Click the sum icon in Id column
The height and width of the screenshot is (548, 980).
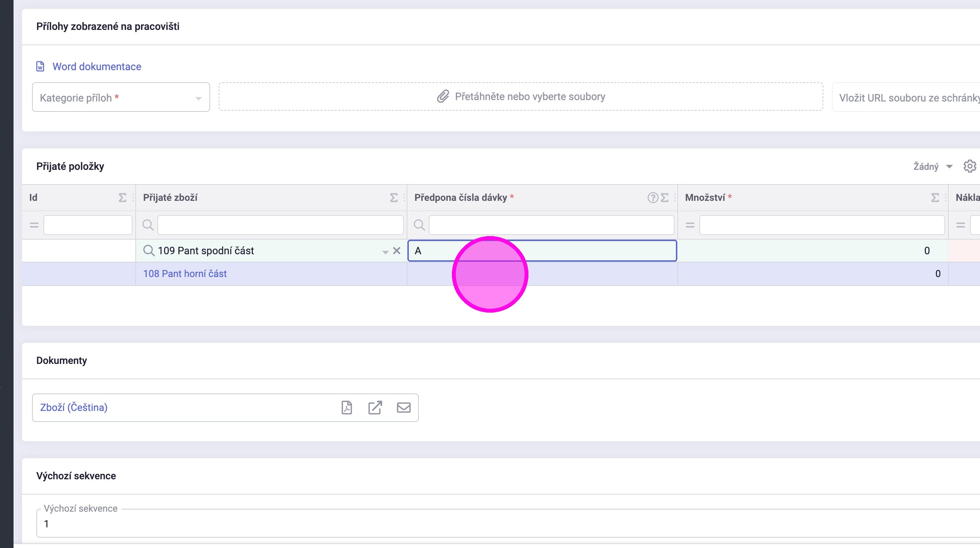(x=122, y=198)
